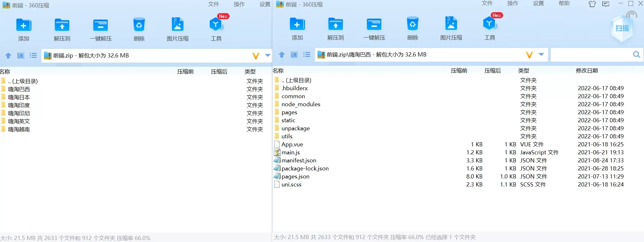The height and width of the screenshot is (242, 644).
Task: Sort by Modified Date (修改日期) column header
Action: click(x=587, y=71)
